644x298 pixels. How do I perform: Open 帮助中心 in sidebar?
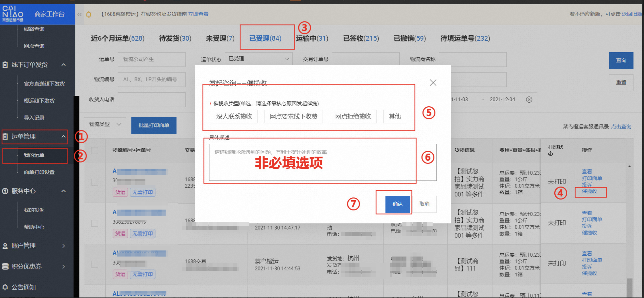click(34, 227)
